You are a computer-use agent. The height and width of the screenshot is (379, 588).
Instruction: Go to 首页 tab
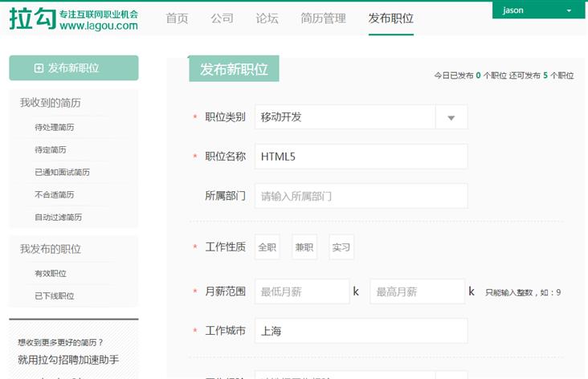pos(177,18)
